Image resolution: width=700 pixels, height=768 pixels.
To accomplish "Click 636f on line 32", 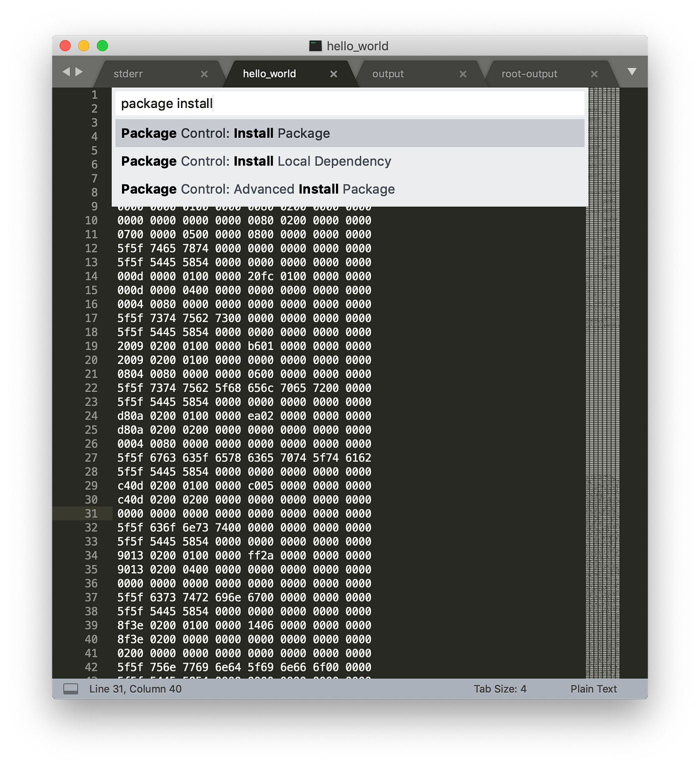I will [163, 527].
